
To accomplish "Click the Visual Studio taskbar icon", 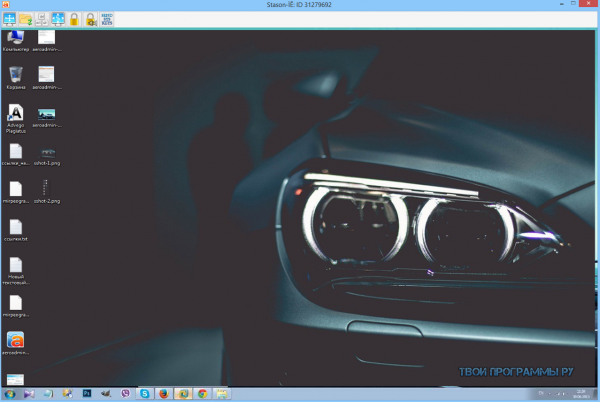I will click(29, 394).
